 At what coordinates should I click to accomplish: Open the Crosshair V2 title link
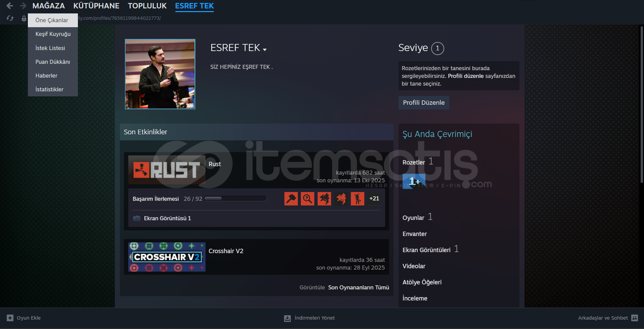click(x=226, y=251)
